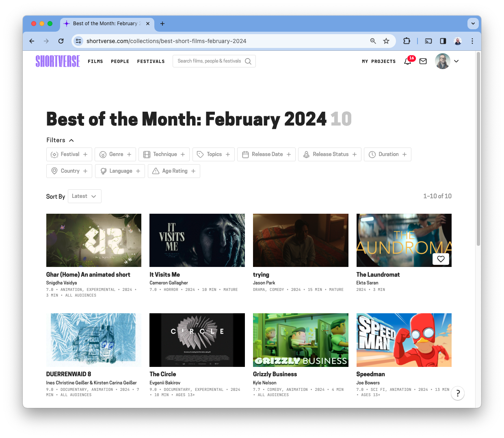Open the Sort By Latest dropdown
Image resolution: width=504 pixels, height=438 pixels.
pyautogui.click(x=84, y=196)
